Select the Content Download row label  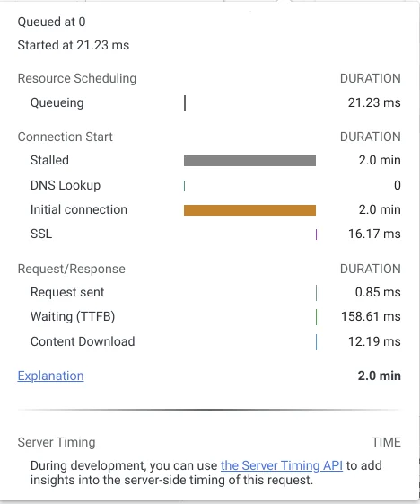tap(83, 341)
